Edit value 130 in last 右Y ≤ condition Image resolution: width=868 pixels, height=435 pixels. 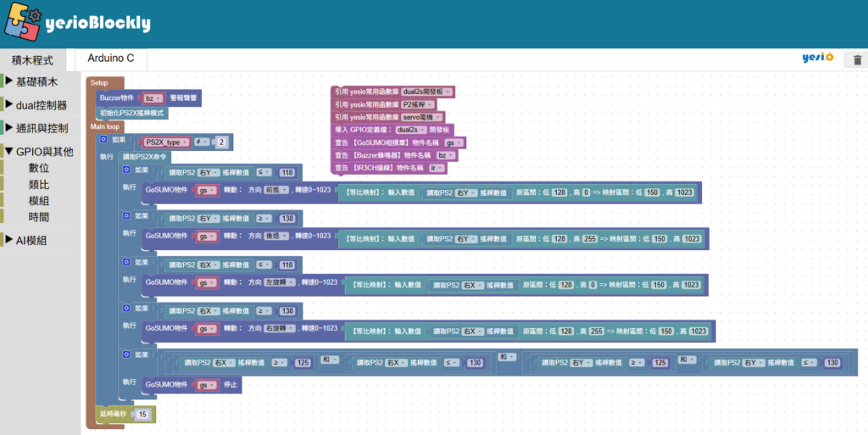point(832,363)
